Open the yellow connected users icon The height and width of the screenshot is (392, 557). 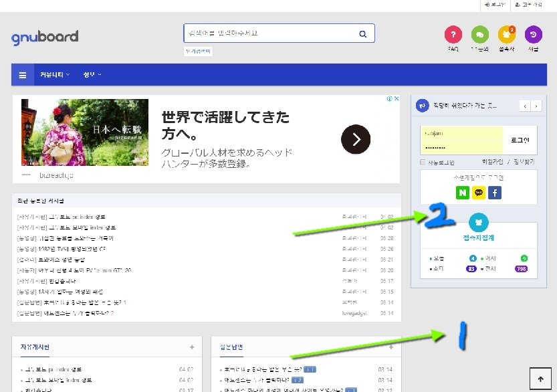click(507, 35)
